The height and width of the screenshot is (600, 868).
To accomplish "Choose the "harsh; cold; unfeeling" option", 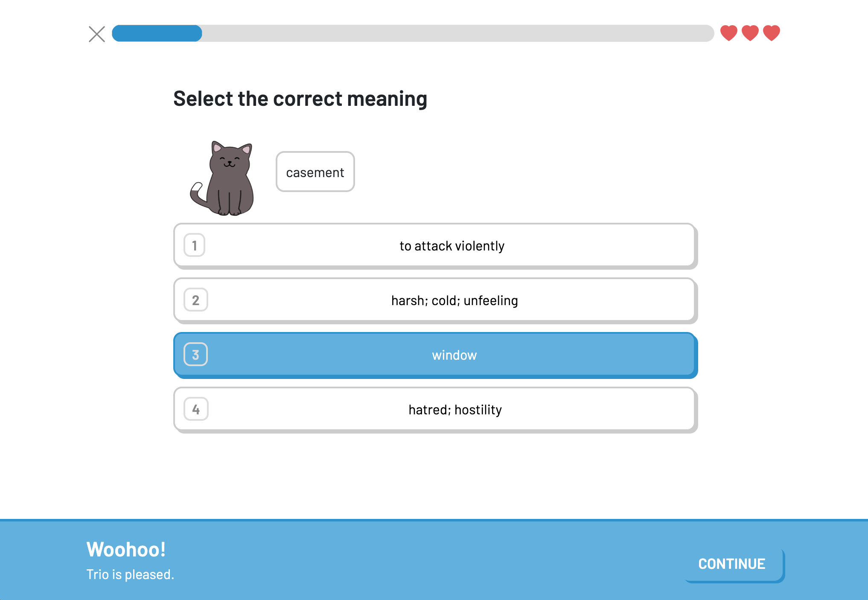I will (x=435, y=300).
